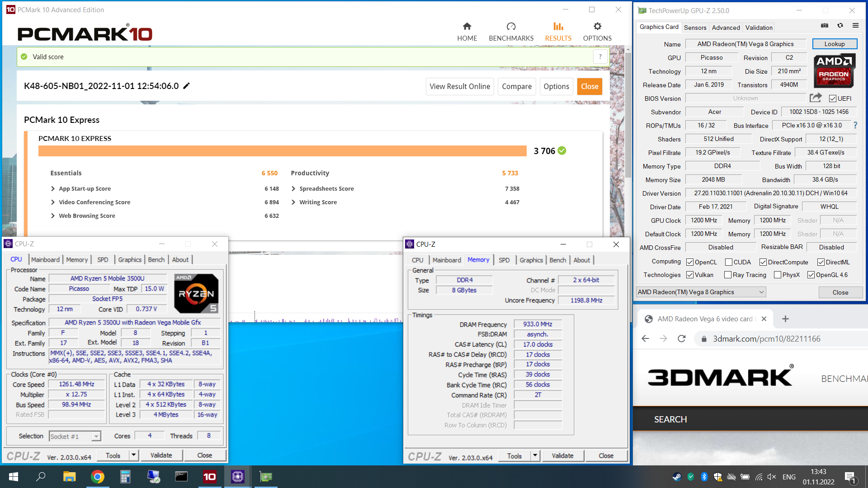Click the valid score help question mark
Viewport: 868px width, 488px height.
coord(600,56)
